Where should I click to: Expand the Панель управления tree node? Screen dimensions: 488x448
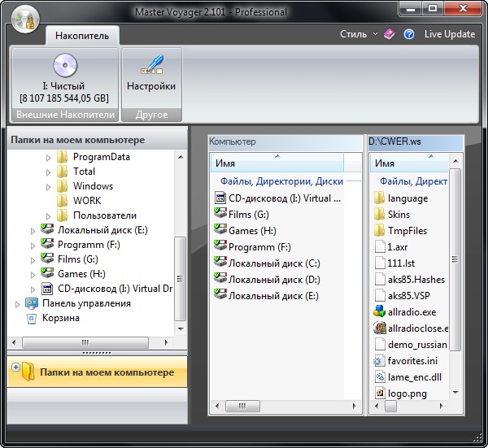point(19,304)
